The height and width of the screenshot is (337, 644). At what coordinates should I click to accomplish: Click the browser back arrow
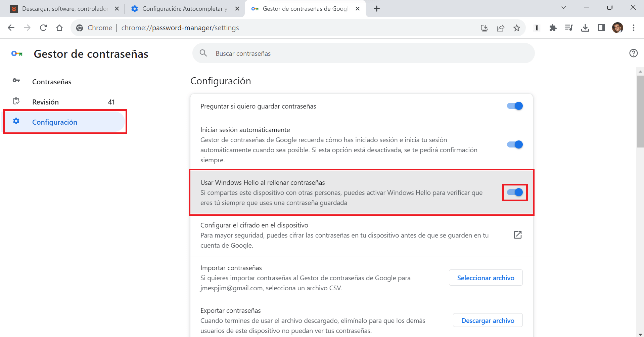click(11, 28)
